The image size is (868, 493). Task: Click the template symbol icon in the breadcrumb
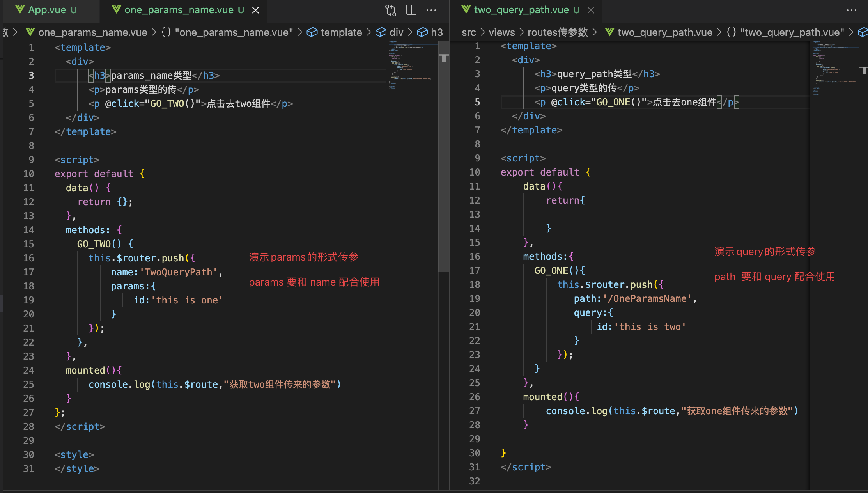(x=312, y=32)
